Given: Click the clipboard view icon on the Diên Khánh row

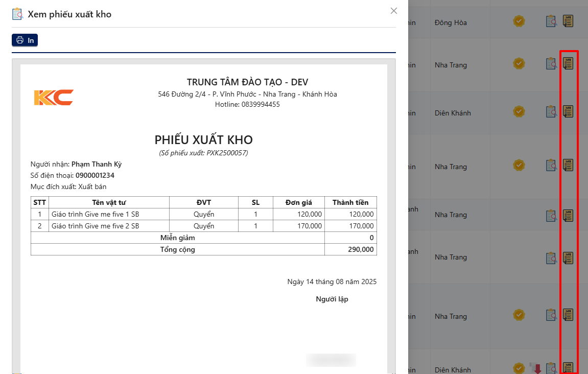Looking at the screenshot, I should [551, 111].
